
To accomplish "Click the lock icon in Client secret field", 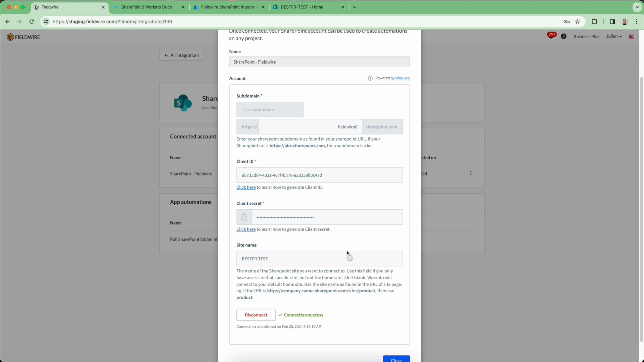I will click(x=244, y=217).
